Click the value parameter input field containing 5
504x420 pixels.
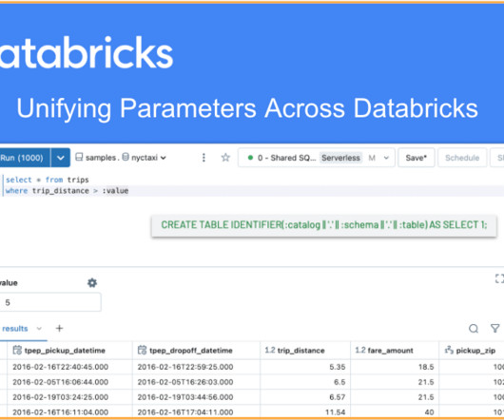point(50,302)
